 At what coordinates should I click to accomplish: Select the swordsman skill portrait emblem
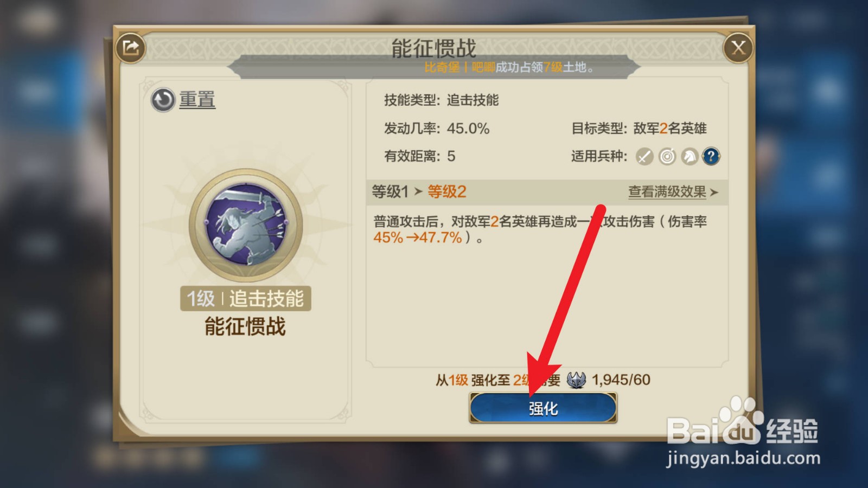pyautogui.click(x=246, y=224)
